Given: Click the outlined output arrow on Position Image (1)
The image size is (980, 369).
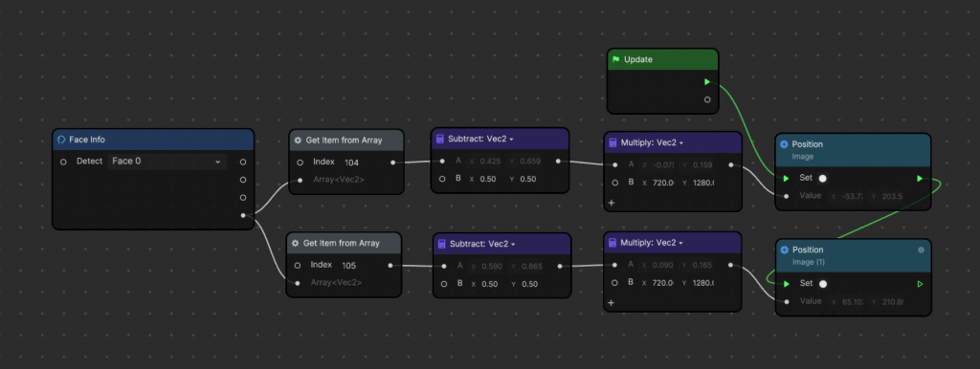Looking at the screenshot, I should (920, 284).
